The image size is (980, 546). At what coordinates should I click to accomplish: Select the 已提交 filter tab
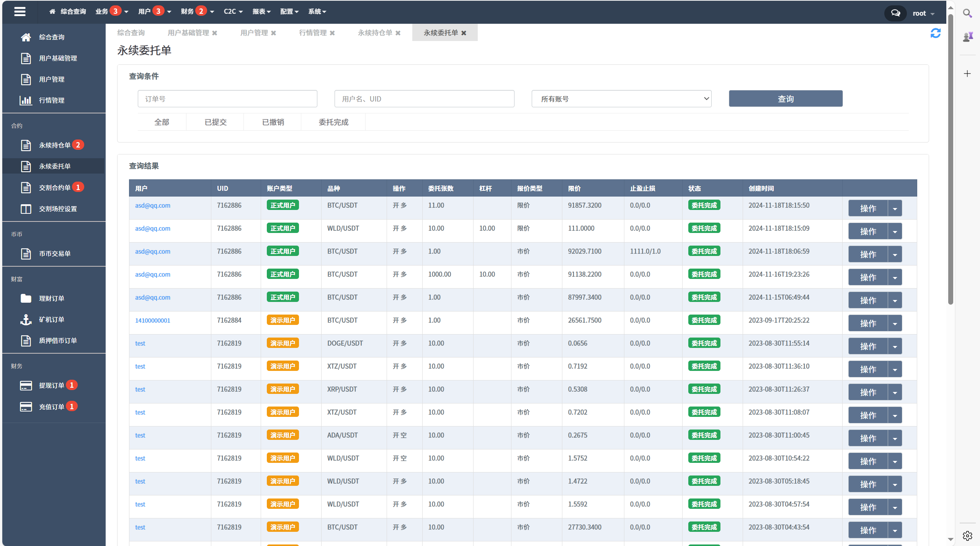coord(216,122)
